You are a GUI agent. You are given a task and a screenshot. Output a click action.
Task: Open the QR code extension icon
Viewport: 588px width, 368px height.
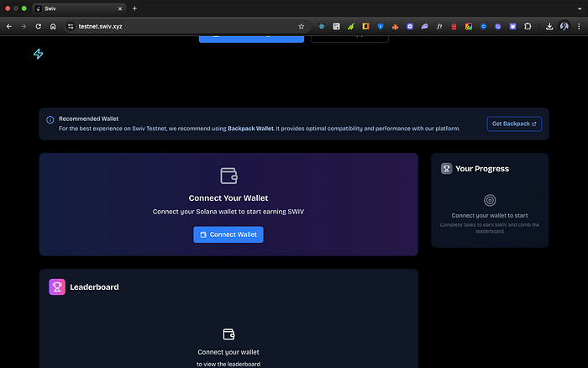coord(336,26)
